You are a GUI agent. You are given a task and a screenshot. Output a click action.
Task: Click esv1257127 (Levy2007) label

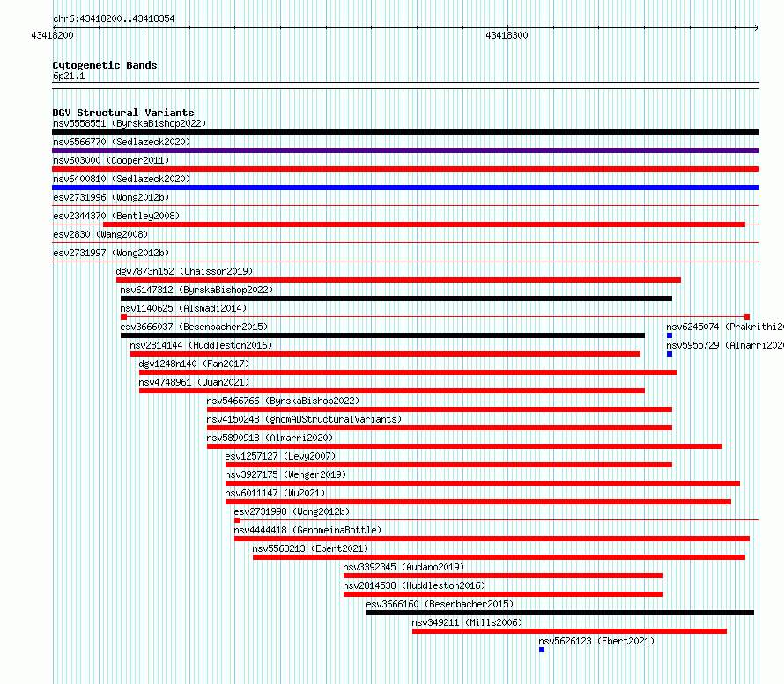coord(280,456)
